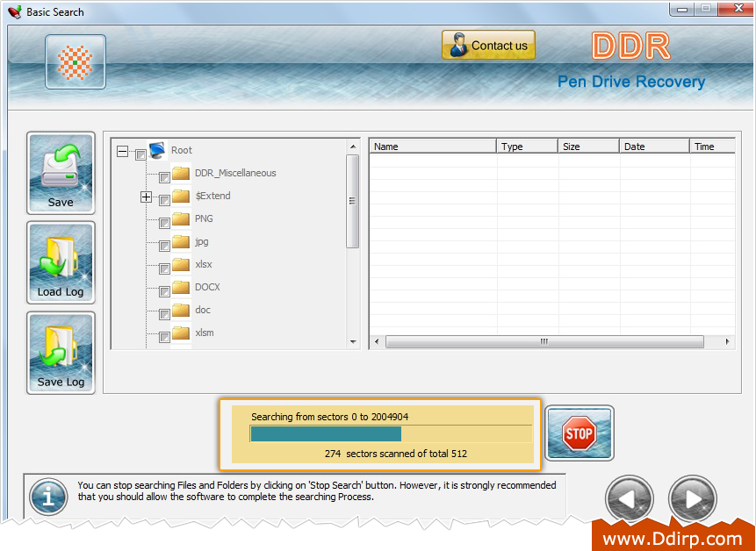Open the Load Log tool
This screenshot has height=551, width=756.
[61, 261]
